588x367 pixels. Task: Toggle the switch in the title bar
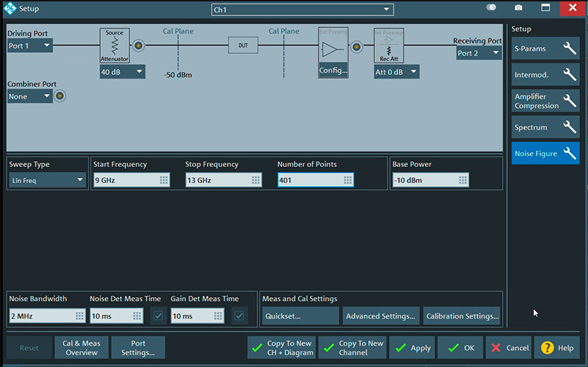[x=491, y=8]
